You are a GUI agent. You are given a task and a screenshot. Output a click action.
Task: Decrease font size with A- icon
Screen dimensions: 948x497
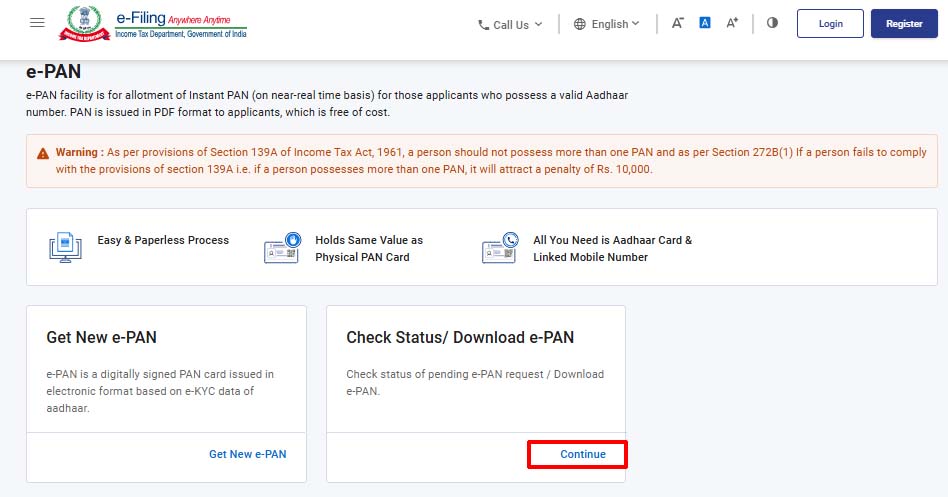[678, 23]
